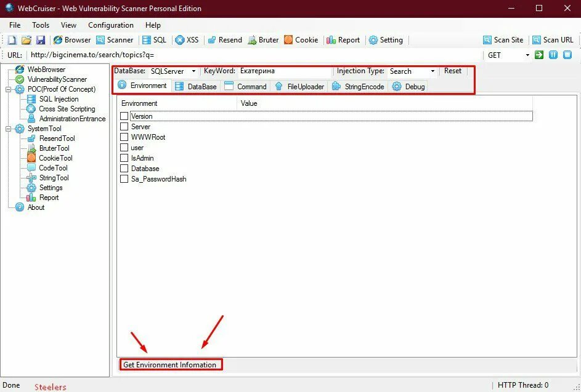Switch to the Environment tab

(143, 86)
